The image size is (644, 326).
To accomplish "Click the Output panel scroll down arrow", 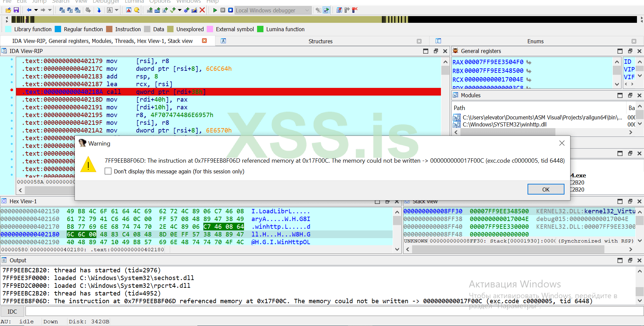I will click(x=640, y=301).
